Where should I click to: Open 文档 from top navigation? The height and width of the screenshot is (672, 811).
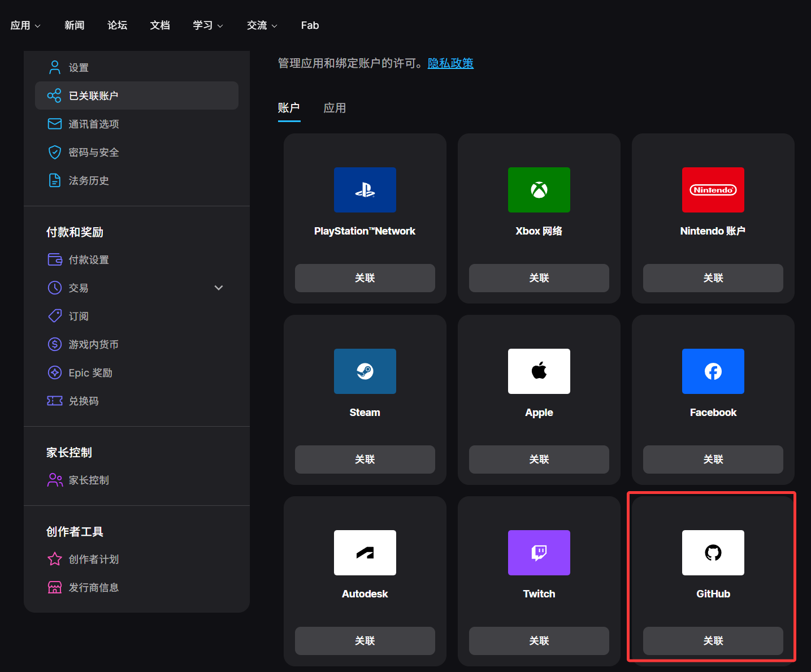point(160,25)
